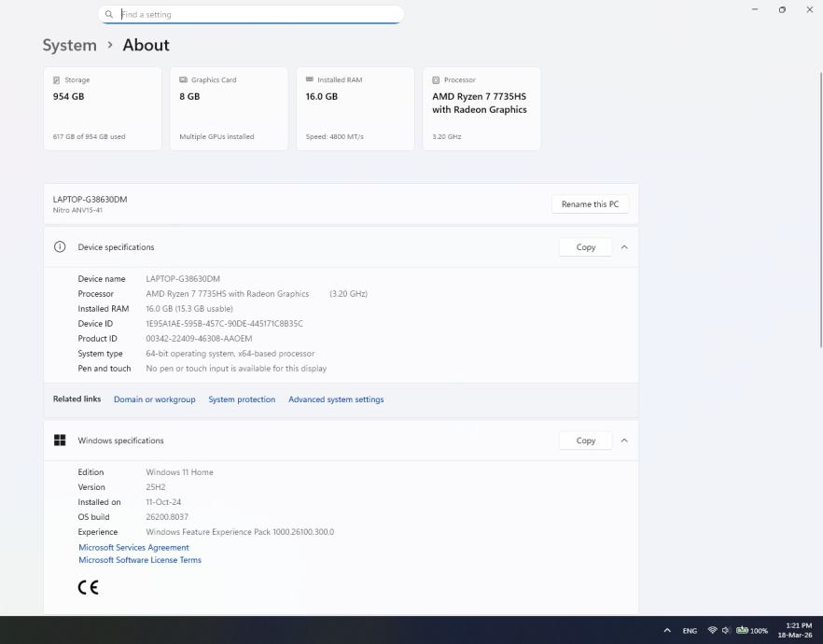Image resolution: width=823 pixels, height=644 pixels.
Task: Open Microsoft Services Agreement link
Action: [x=133, y=548]
